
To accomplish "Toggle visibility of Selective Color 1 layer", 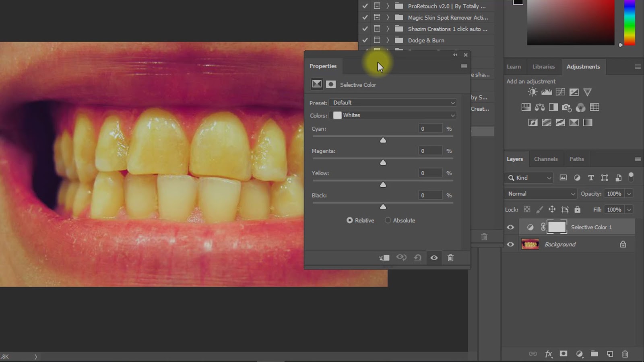I will (510, 227).
